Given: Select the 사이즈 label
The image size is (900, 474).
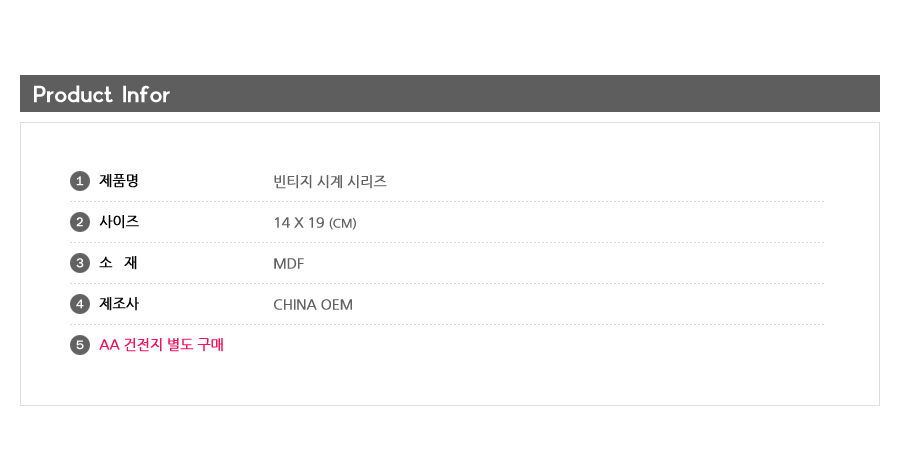Looking at the screenshot, I should click(x=119, y=222).
